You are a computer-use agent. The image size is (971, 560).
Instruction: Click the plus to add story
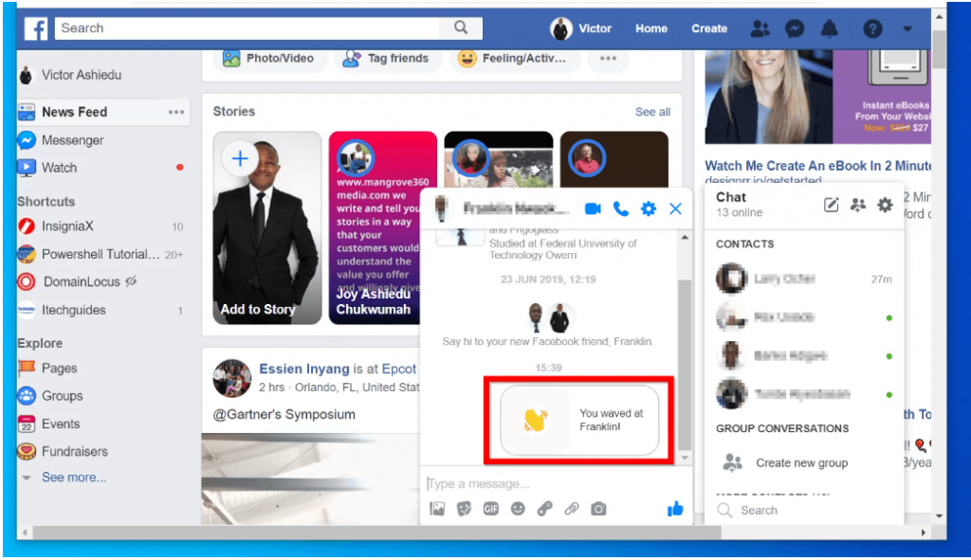(240, 158)
